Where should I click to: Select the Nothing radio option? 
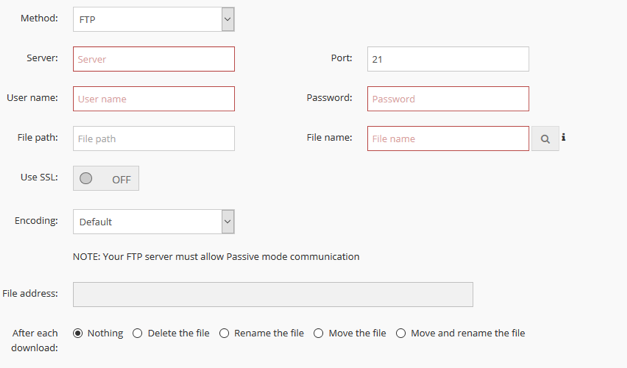pyautogui.click(x=78, y=333)
